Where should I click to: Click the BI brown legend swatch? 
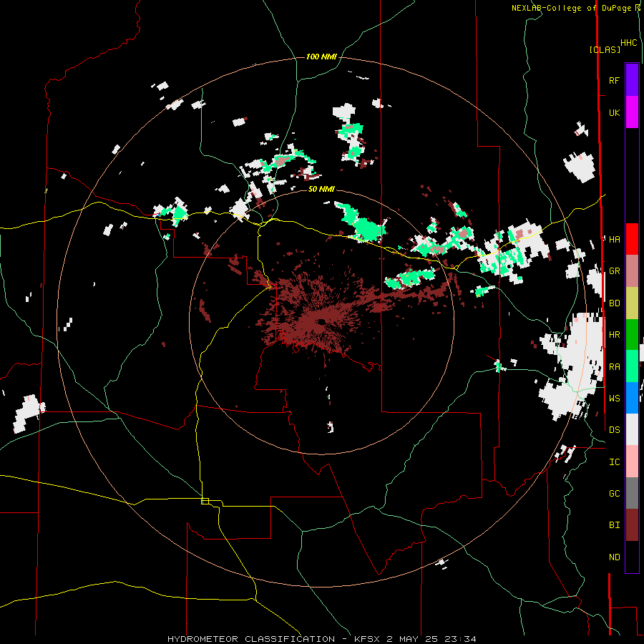632,525
